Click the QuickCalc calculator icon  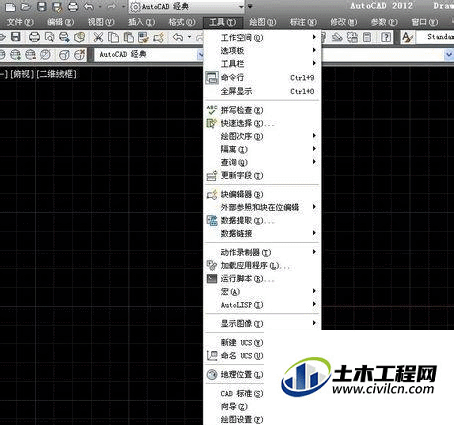(x=367, y=37)
